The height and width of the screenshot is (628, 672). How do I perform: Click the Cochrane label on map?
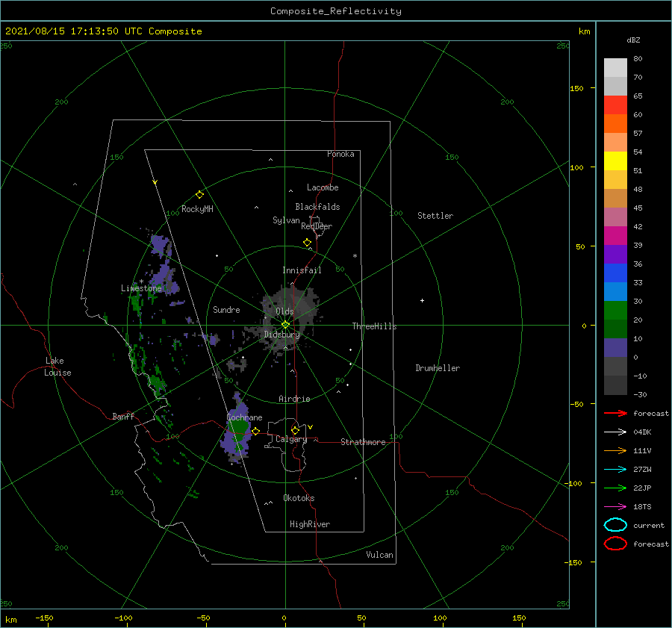244,417
